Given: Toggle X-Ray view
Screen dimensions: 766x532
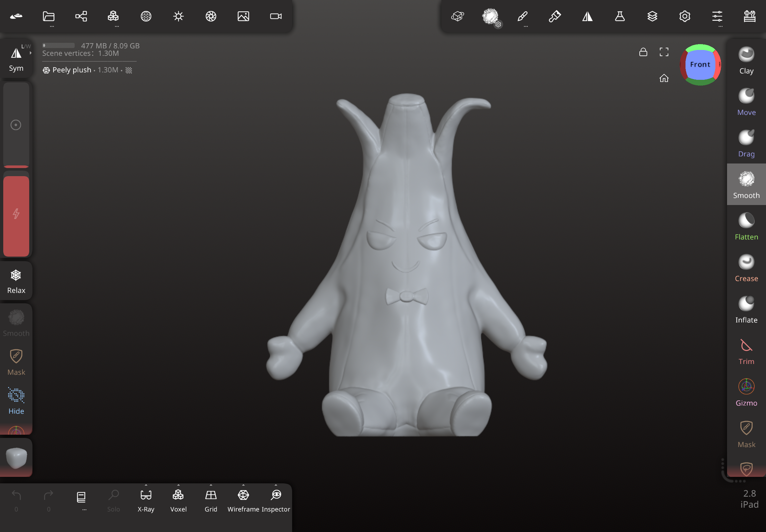Looking at the screenshot, I should [x=146, y=500].
